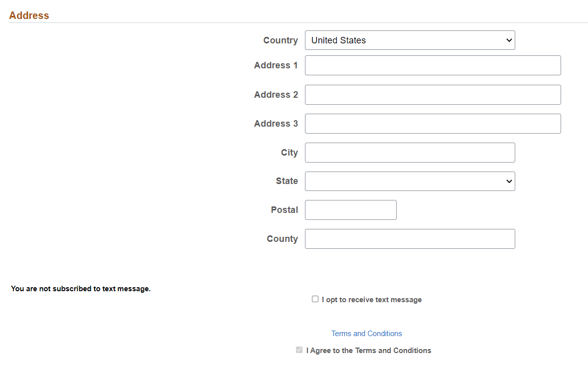588x365 pixels.
Task: Click the Postal field label
Action: [x=284, y=209]
